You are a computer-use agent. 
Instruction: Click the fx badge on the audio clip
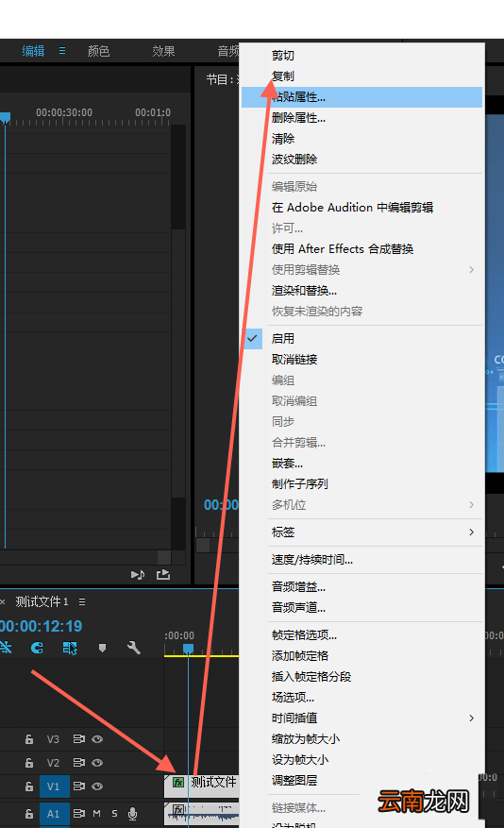pyautogui.click(x=178, y=809)
